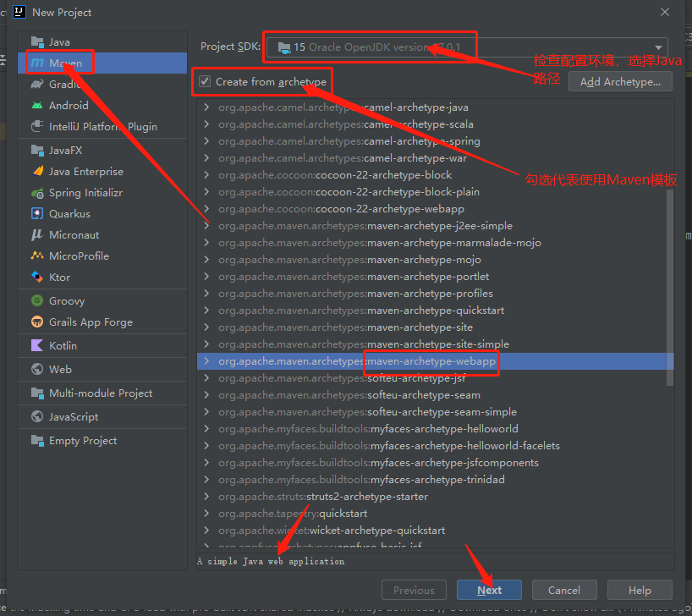Screen dimensions: 692x616
Task: Choose Groovy label in sidebar
Action: pos(67,300)
